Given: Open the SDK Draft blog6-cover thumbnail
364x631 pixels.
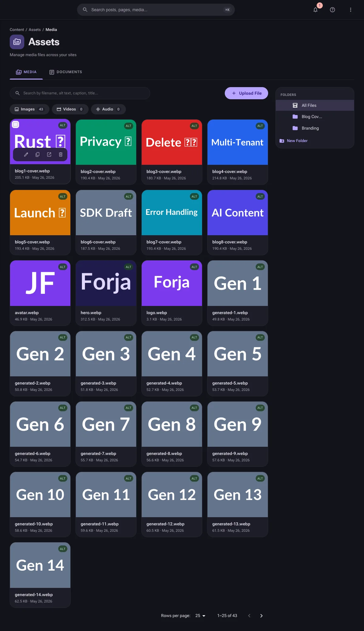Looking at the screenshot, I should pyautogui.click(x=106, y=212).
